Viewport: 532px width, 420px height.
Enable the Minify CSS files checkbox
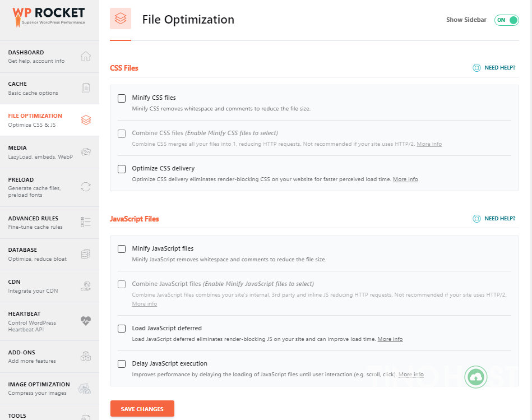(x=122, y=98)
